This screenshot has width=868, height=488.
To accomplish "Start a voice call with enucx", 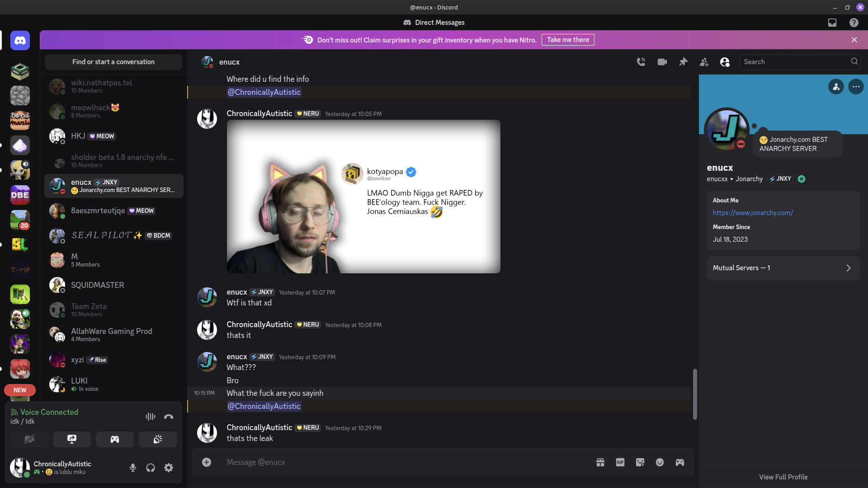I will [x=641, y=62].
